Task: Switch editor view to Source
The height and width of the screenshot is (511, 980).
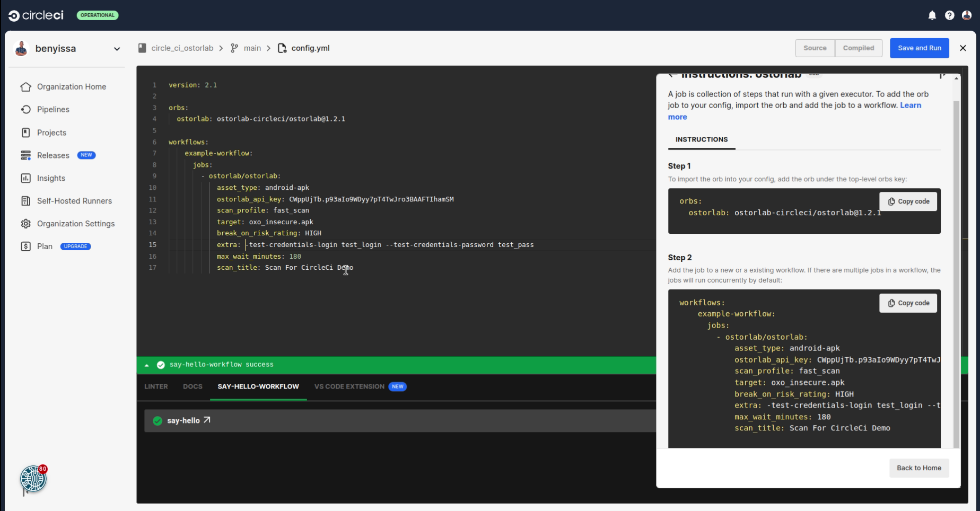Action: point(815,48)
